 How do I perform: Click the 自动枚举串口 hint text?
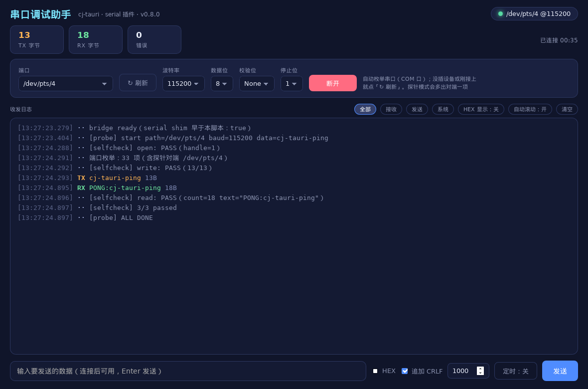coord(419,83)
